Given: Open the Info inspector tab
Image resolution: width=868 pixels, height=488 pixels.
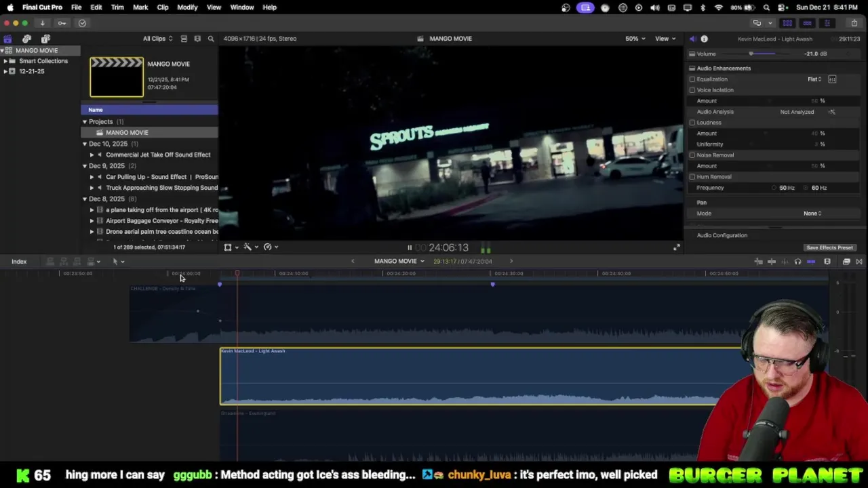Looking at the screenshot, I should pyautogui.click(x=704, y=39).
